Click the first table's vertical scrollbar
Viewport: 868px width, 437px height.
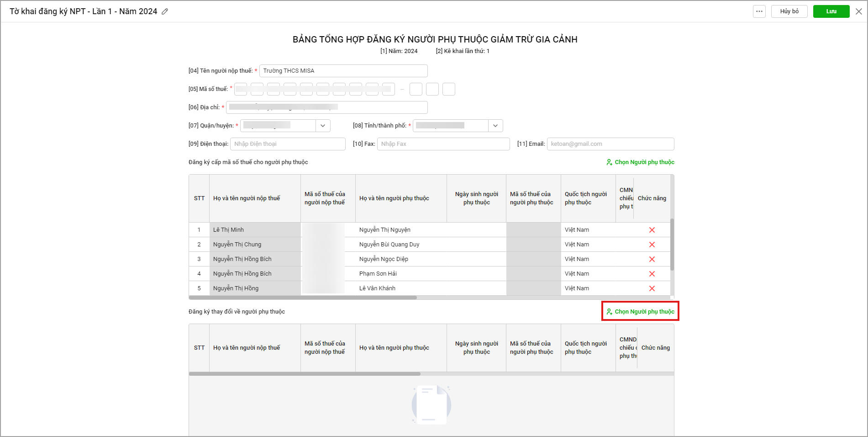[672, 245]
